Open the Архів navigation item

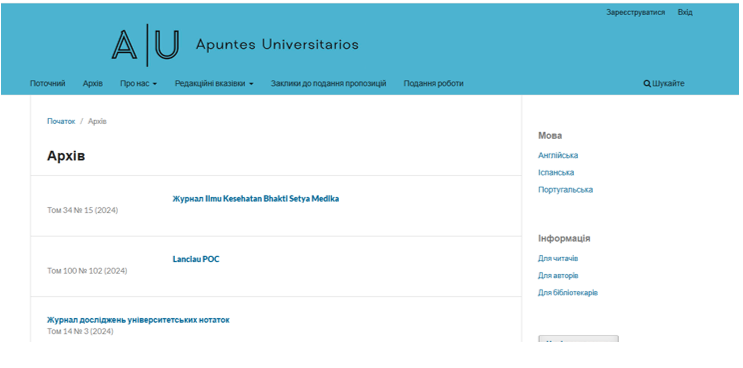click(92, 84)
